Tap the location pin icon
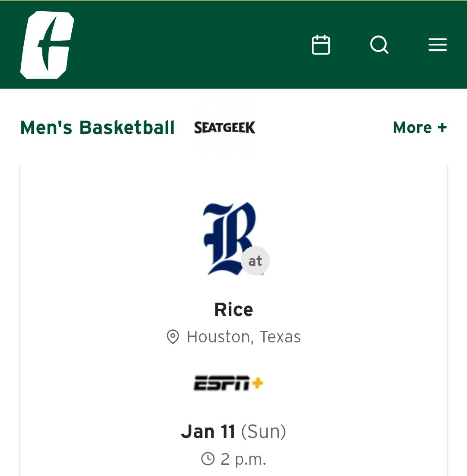 (173, 337)
